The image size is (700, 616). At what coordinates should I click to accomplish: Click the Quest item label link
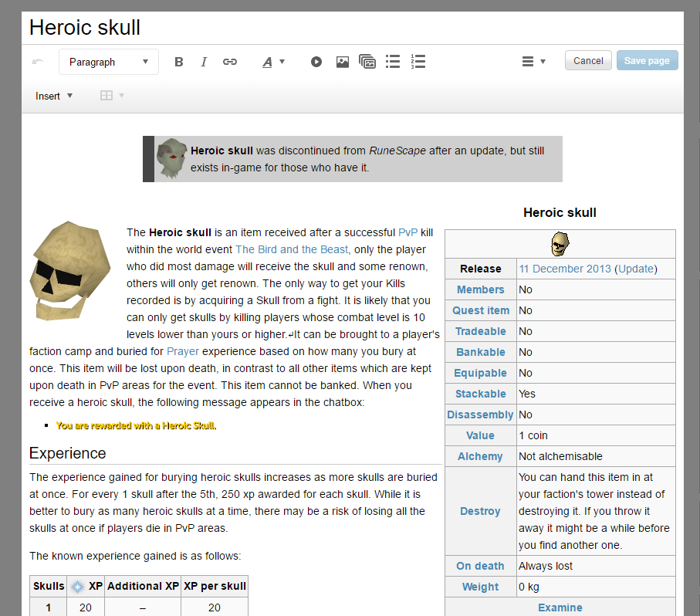point(480,310)
